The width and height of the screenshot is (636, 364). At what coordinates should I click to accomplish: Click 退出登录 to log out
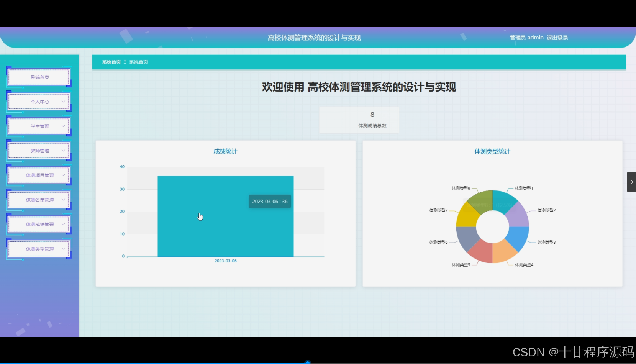[x=557, y=38]
